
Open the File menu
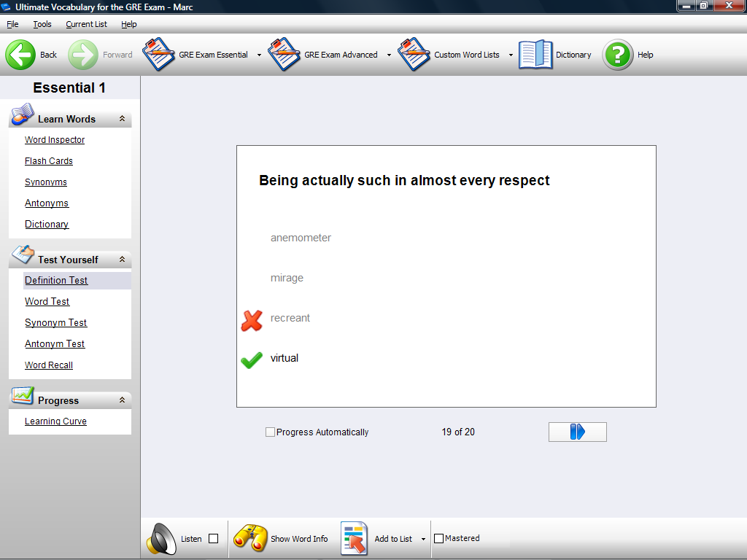pos(12,24)
